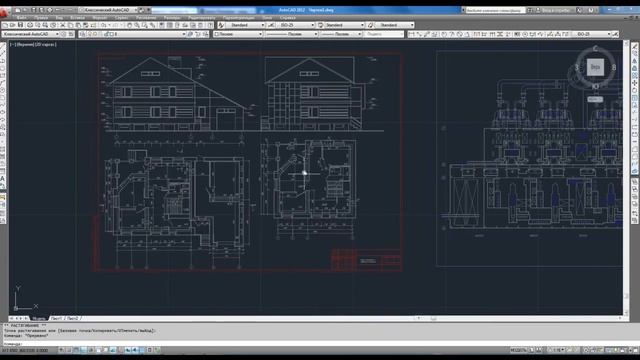Select the Circle tool in Draw toolbar
The image size is (640, 360).
[x=3, y=90]
